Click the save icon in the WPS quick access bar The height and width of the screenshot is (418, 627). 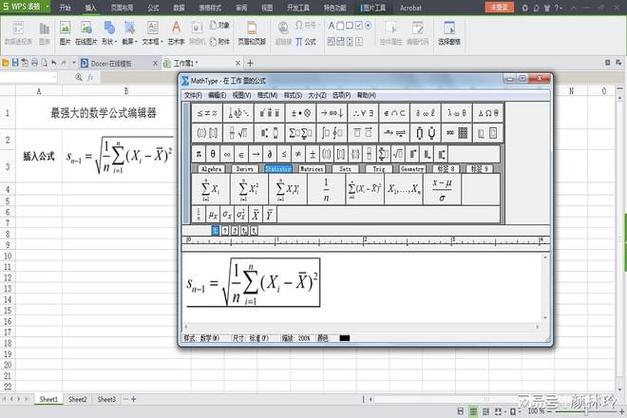tap(15, 62)
